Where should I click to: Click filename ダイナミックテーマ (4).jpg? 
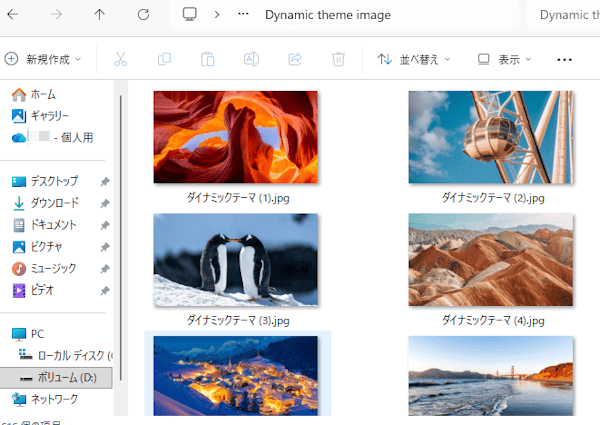point(493,320)
